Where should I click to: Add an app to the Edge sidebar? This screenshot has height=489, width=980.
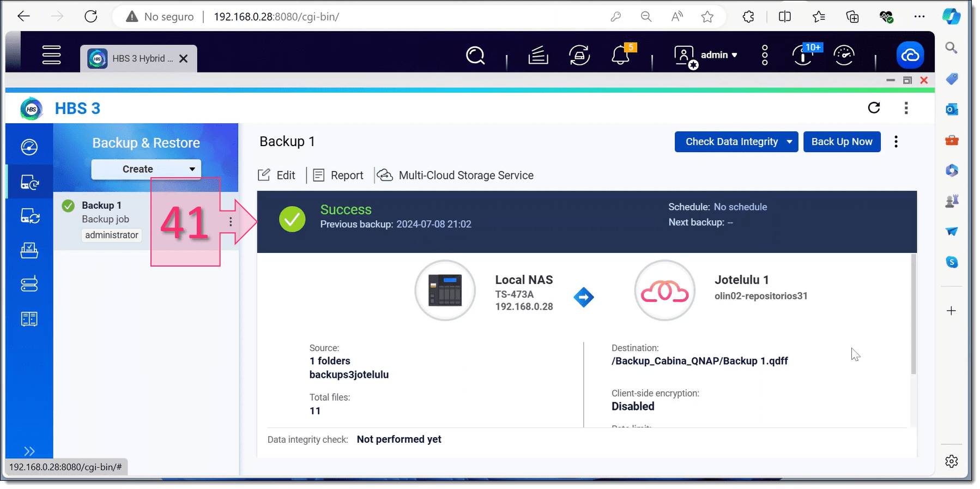coord(952,311)
